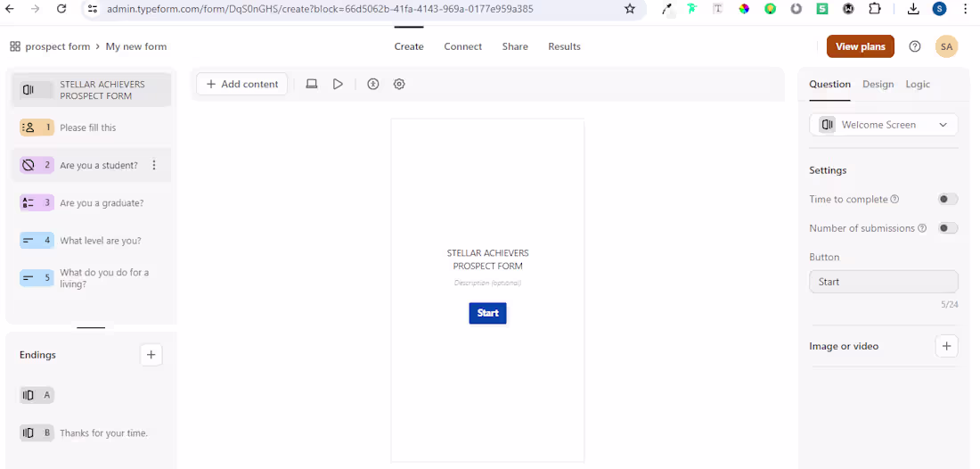Click My new form breadcrumb title
This screenshot has width=980, height=469.
click(x=136, y=46)
